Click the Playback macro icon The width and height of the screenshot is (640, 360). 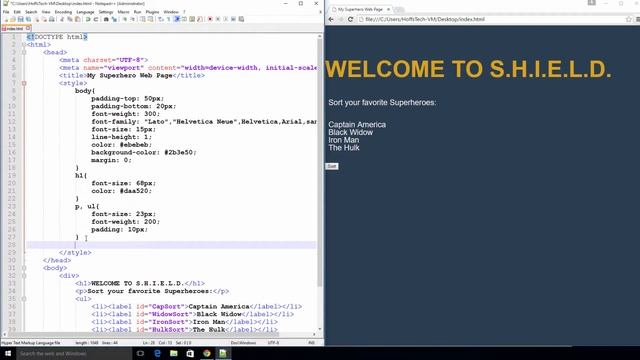point(225,19)
